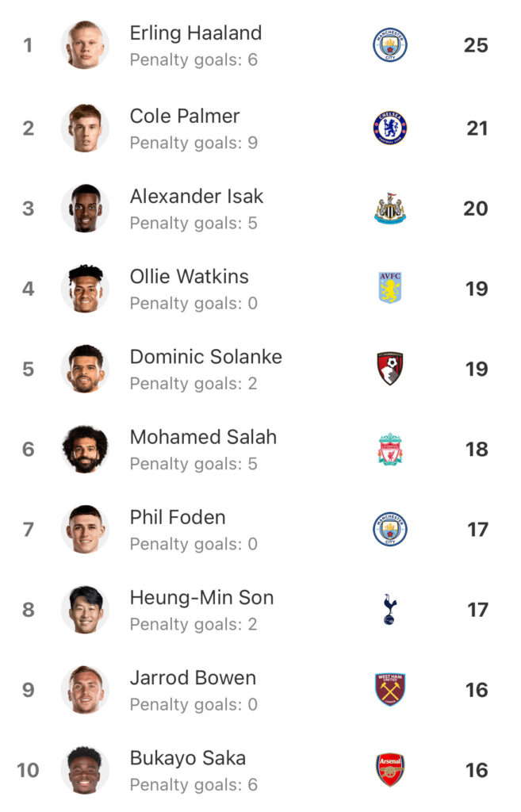The image size is (521, 812).
Task: Tap the Liverpool club badge
Action: [x=390, y=449]
